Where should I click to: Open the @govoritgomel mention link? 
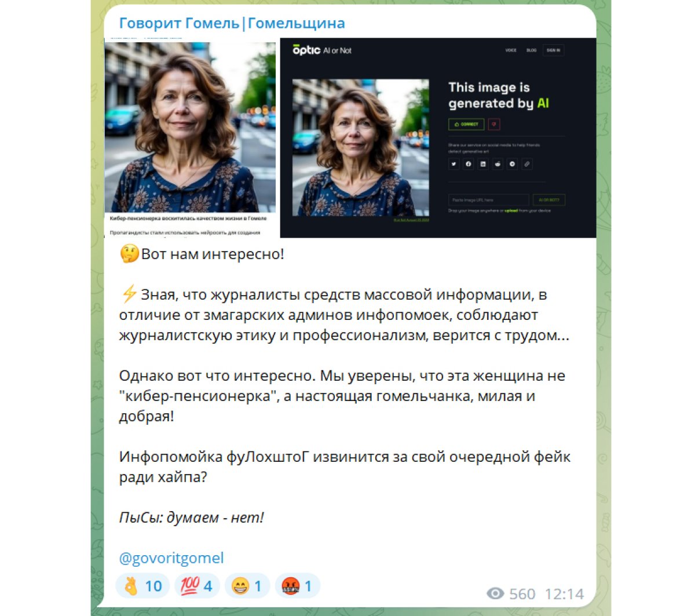[171, 558]
